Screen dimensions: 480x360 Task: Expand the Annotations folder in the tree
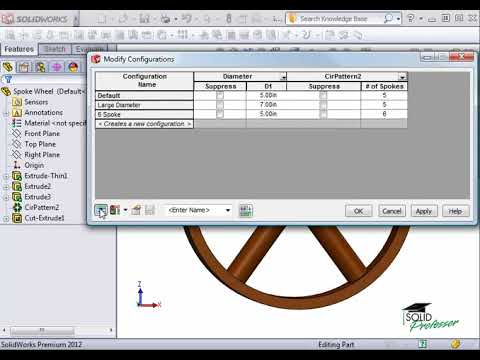(x=6, y=113)
